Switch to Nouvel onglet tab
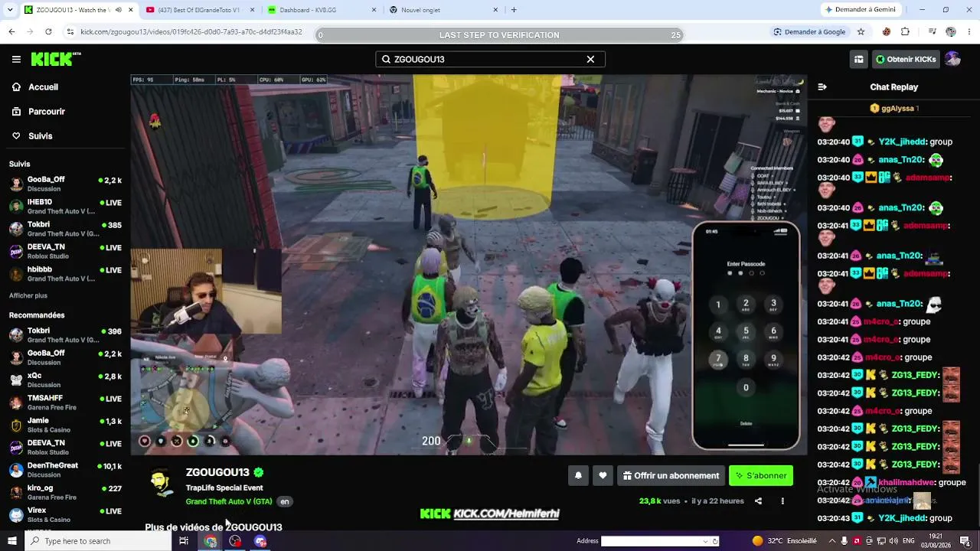This screenshot has height=551, width=980. click(444, 10)
